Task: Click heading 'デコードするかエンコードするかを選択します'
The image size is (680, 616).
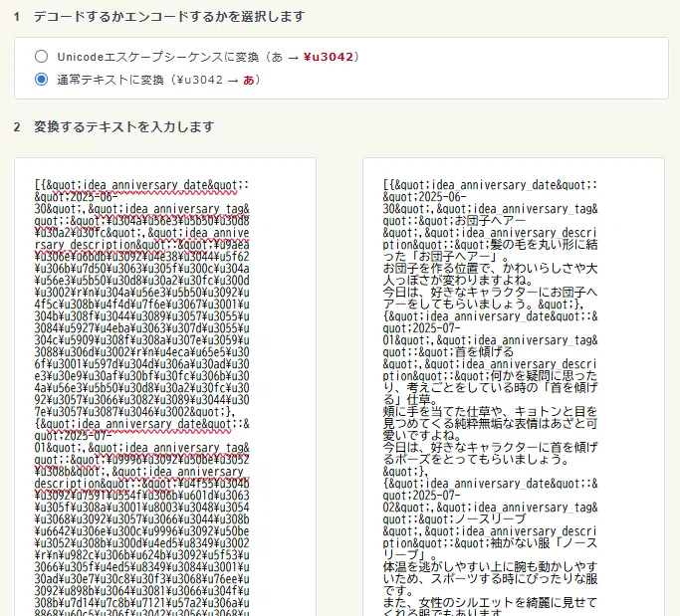Action: point(169,17)
